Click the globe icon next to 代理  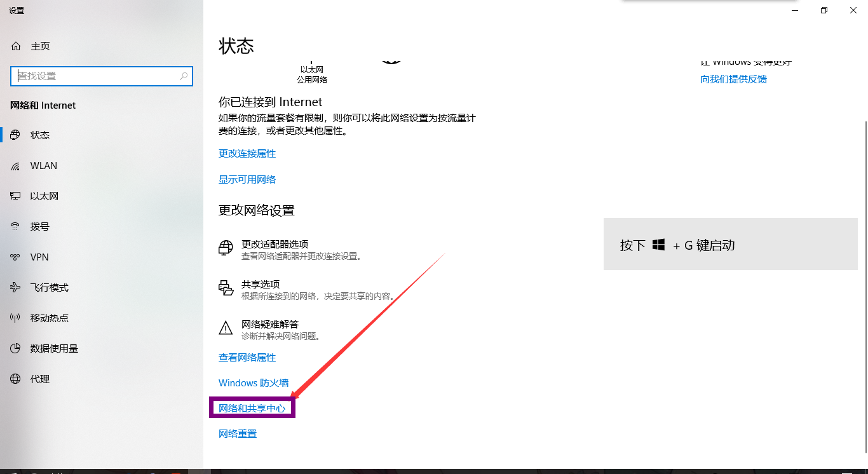pyautogui.click(x=16, y=379)
